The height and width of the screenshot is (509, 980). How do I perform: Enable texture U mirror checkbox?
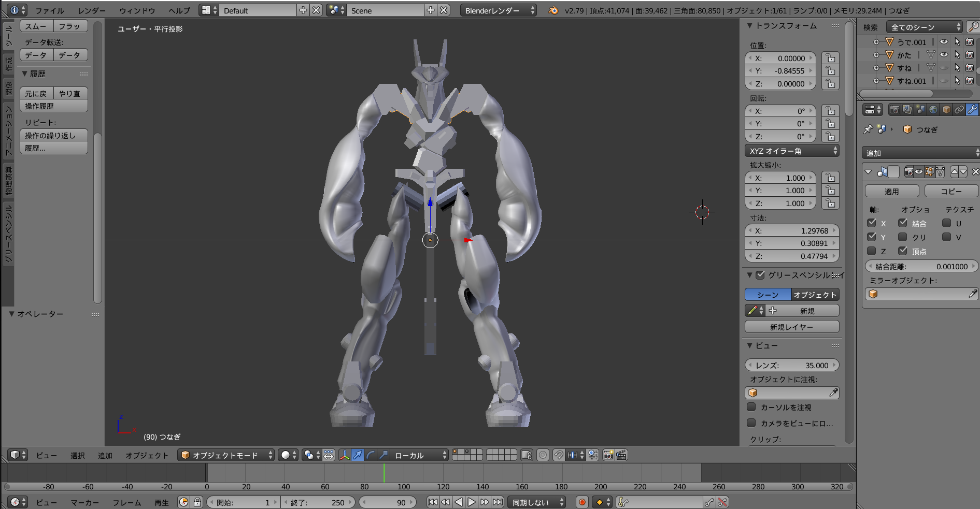pyautogui.click(x=947, y=223)
